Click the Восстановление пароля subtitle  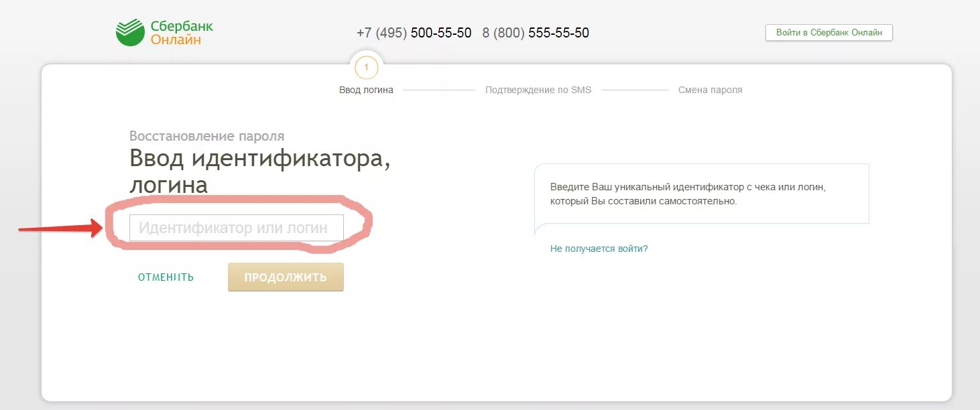[x=206, y=136]
